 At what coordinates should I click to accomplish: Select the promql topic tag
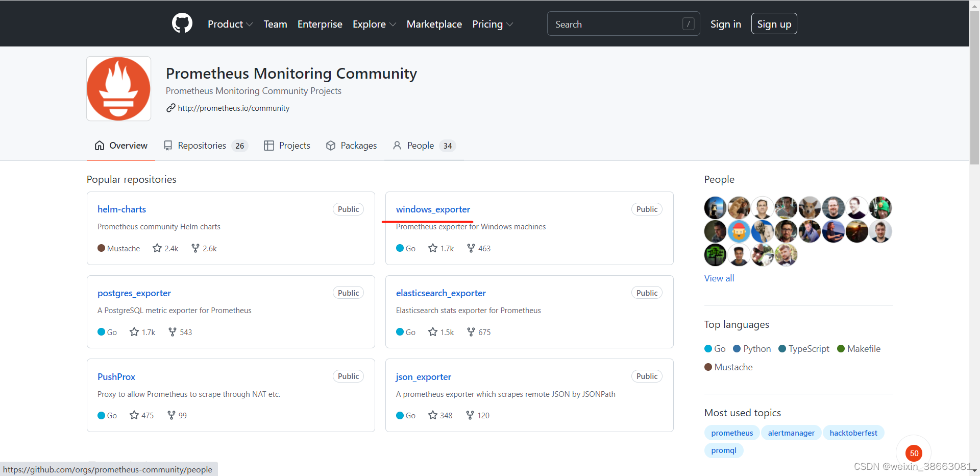tap(724, 450)
